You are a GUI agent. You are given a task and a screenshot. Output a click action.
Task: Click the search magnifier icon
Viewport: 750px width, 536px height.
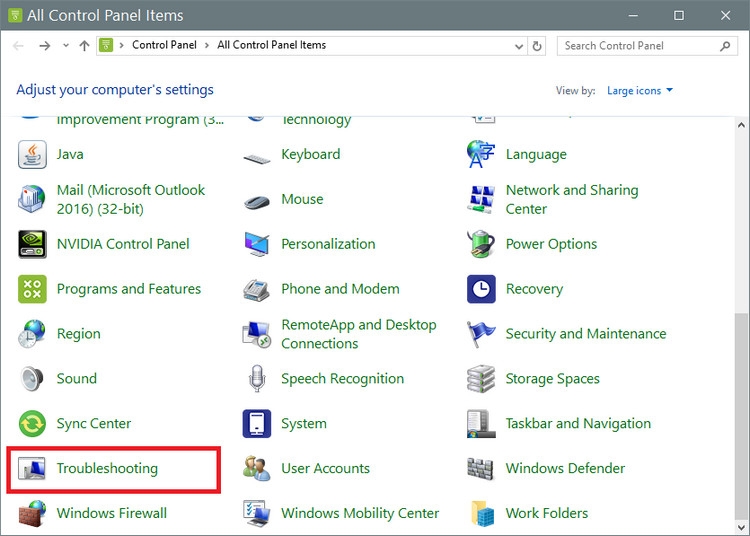[725, 46]
